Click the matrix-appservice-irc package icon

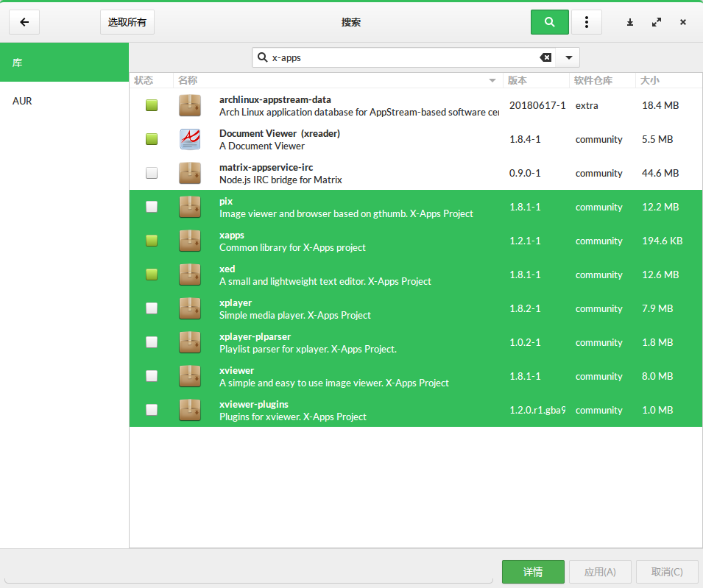190,173
